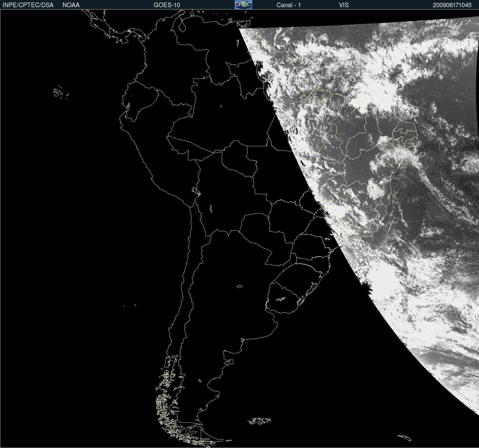
Task: Click the 'GOES-10' satellite label
Action: coord(167,5)
